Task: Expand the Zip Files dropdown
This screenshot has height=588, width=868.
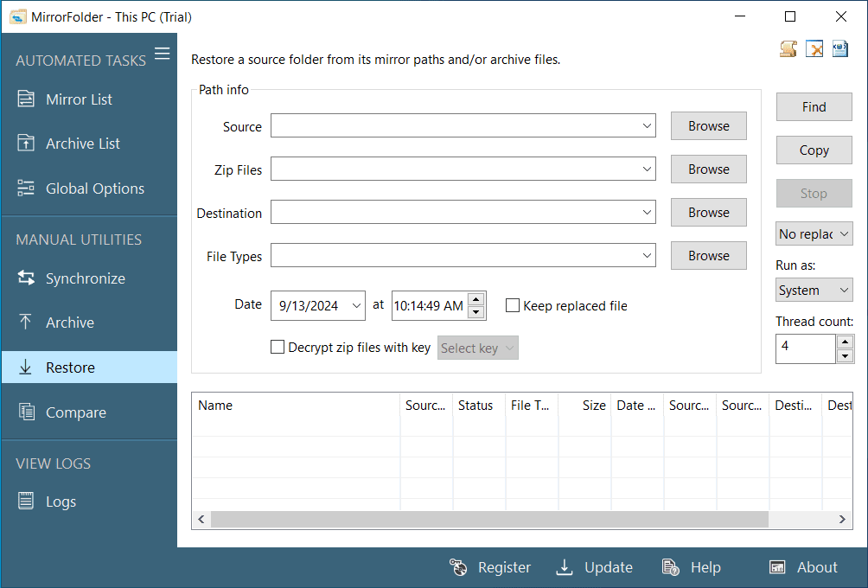Action: coord(647,169)
